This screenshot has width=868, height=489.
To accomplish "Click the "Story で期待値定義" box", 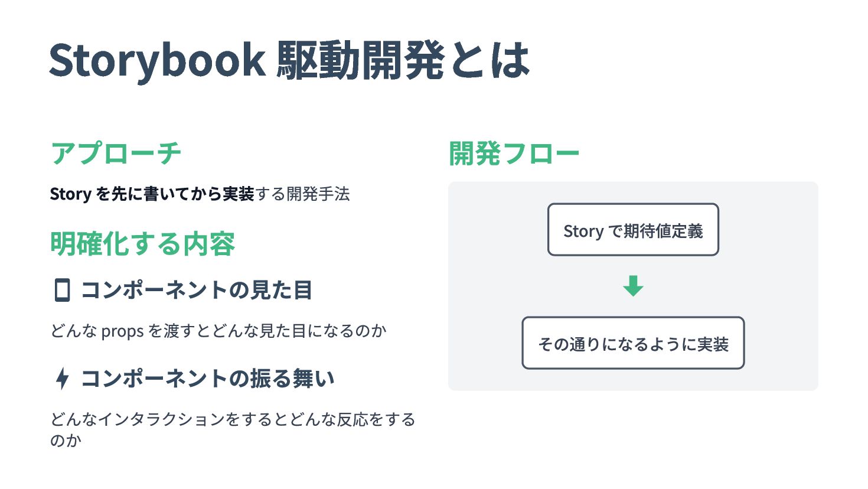I will [633, 230].
